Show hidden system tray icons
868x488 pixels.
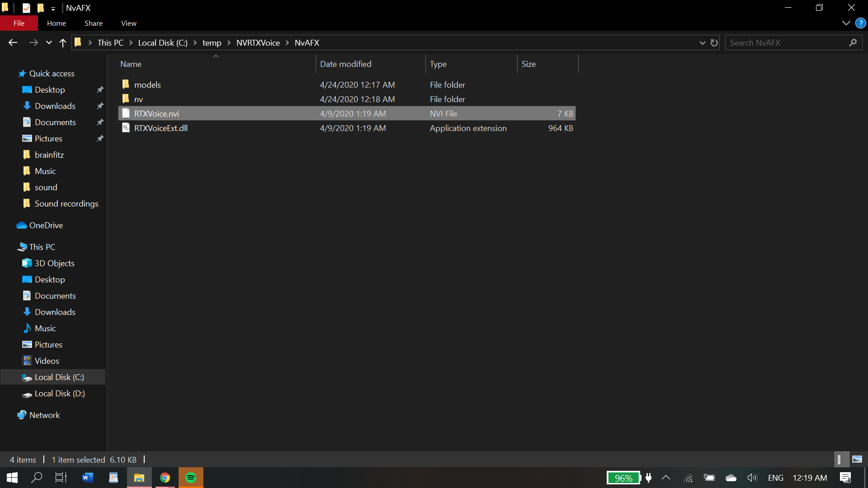point(666,478)
